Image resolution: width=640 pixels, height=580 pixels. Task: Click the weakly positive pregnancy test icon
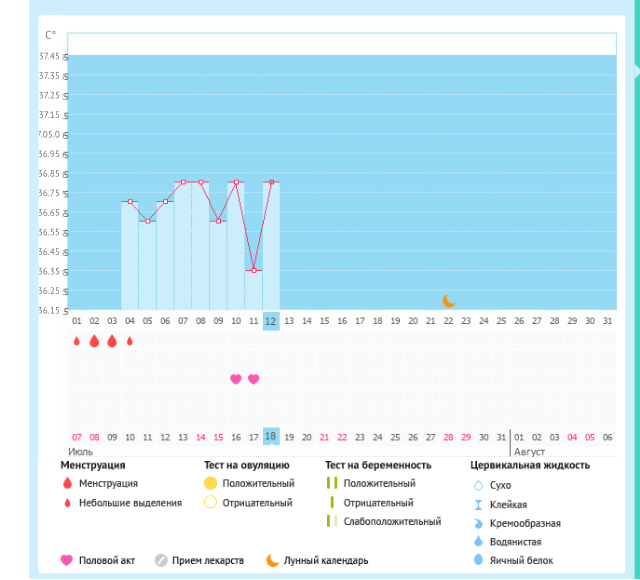(331, 522)
